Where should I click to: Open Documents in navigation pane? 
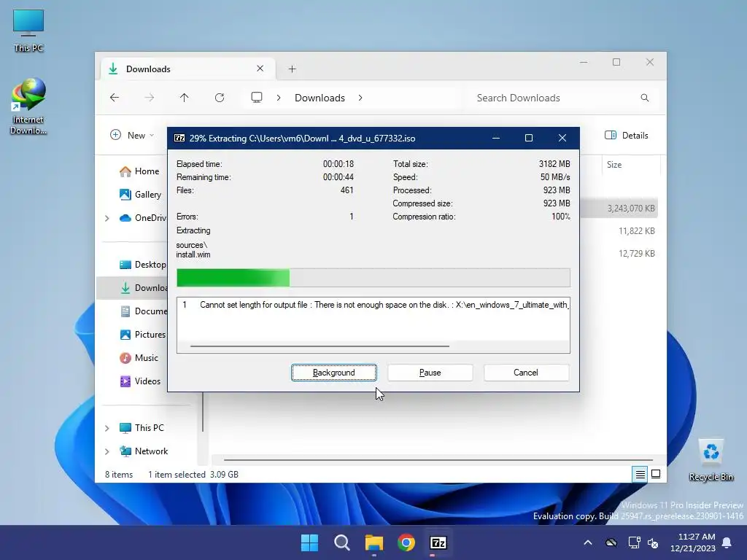pos(144,311)
